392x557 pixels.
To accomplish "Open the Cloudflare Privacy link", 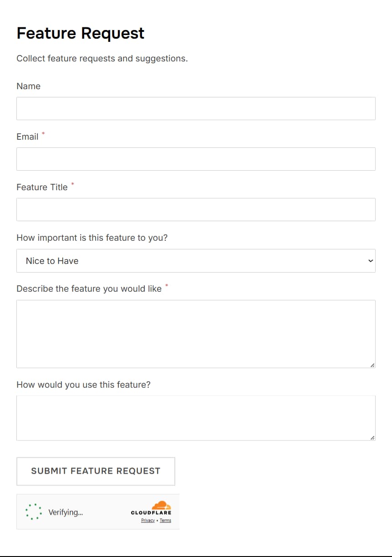I will pyautogui.click(x=148, y=521).
